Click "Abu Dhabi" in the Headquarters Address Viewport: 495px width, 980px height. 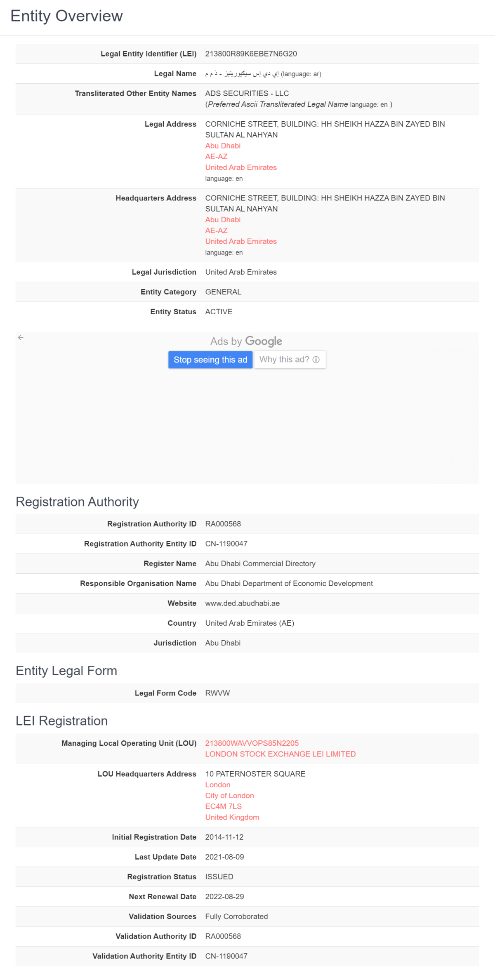[223, 219]
